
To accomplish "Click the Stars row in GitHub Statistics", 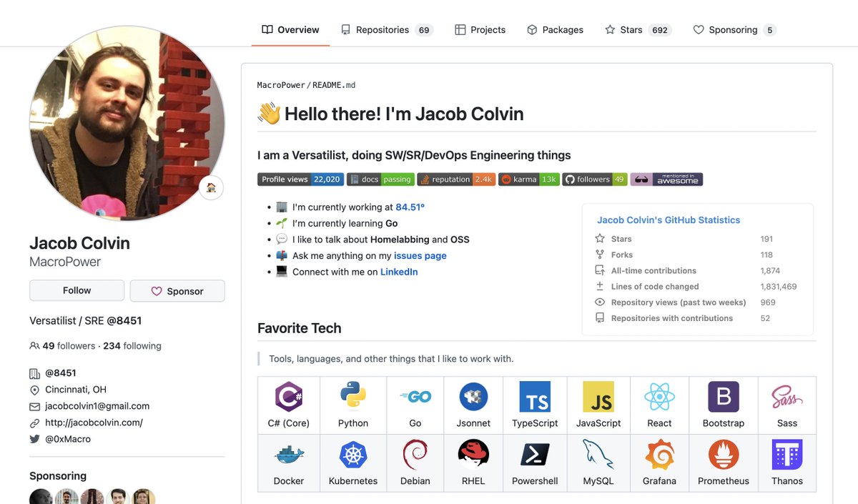I will click(x=697, y=239).
